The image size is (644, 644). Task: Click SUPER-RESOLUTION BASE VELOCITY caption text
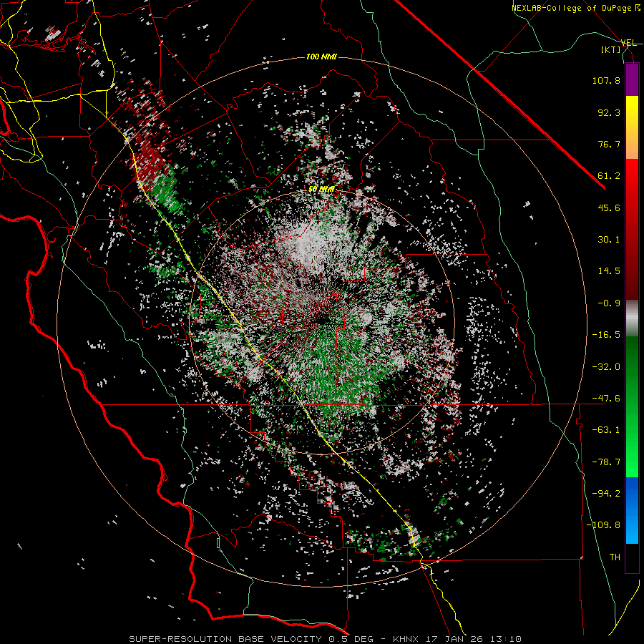pos(225,639)
